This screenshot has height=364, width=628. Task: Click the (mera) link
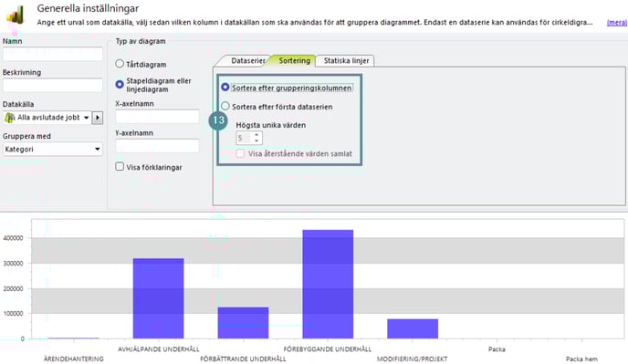coord(617,23)
